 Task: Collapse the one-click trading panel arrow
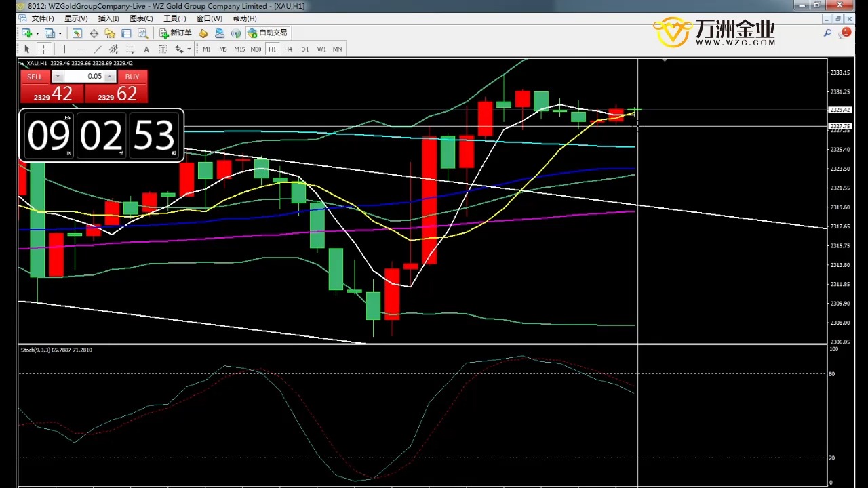[22, 63]
